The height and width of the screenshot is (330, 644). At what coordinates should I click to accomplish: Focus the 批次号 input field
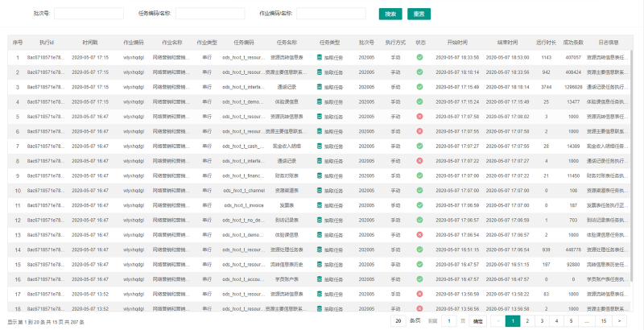tap(89, 14)
